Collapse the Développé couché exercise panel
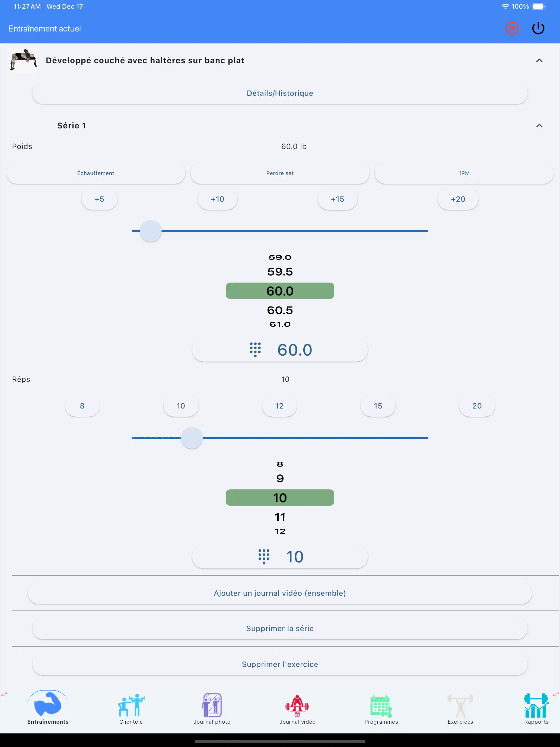 (x=539, y=61)
